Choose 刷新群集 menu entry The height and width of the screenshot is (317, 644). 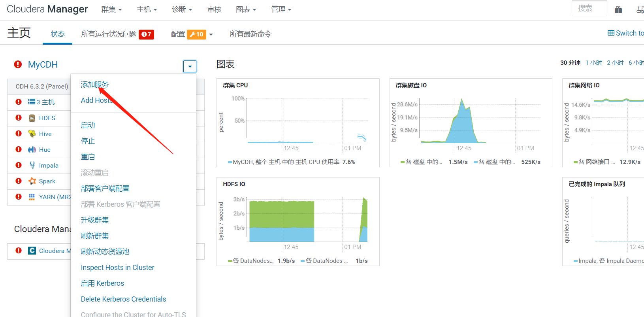95,236
